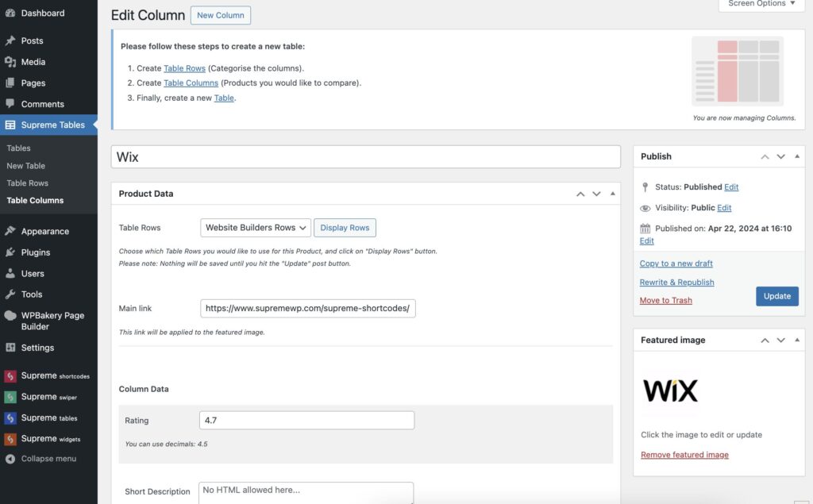Open the Website Builders Rows dropdown
This screenshot has height=504, width=813.
point(256,228)
